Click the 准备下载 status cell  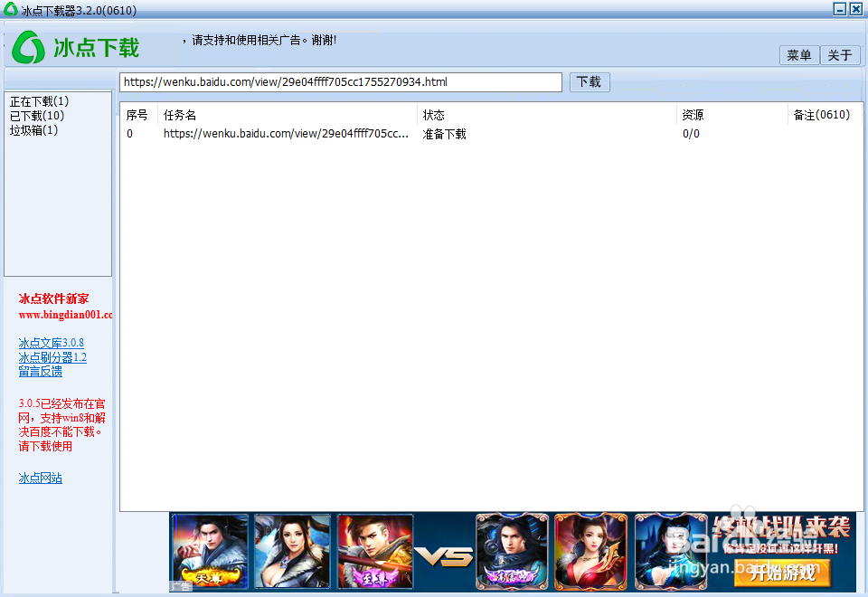coord(445,134)
